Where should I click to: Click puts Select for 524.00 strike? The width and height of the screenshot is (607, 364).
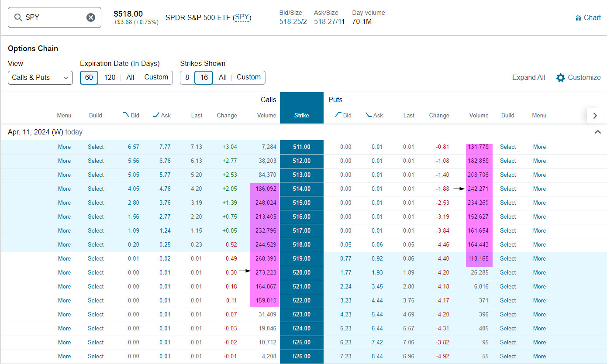[x=508, y=329]
